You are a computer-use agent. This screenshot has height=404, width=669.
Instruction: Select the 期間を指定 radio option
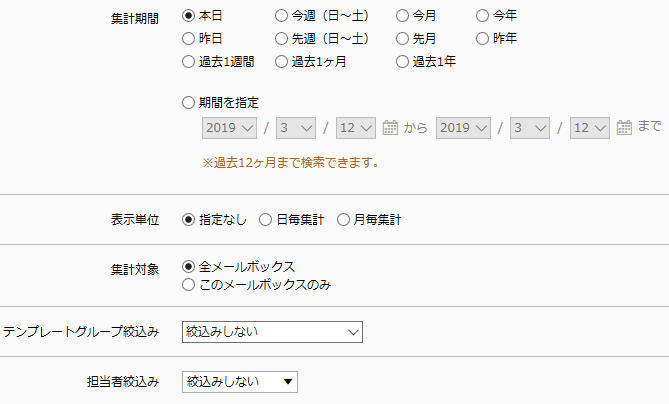click(188, 103)
